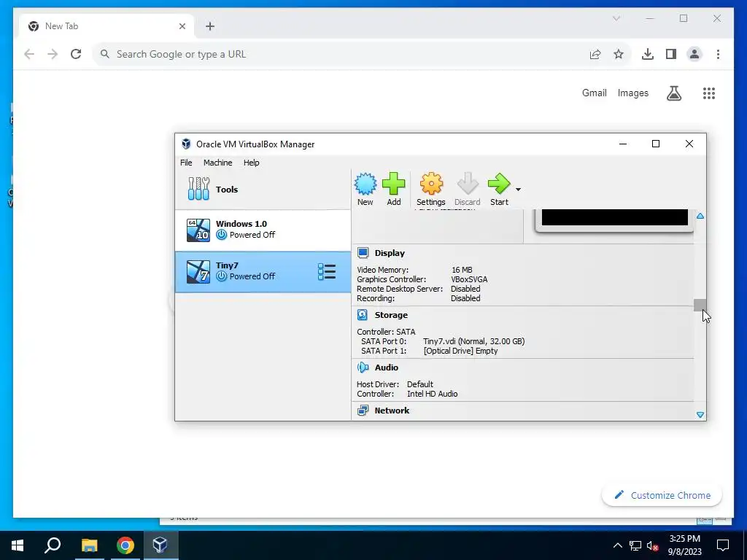The height and width of the screenshot is (560, 747).
Task: Open Chrome downloads icon
Action: [648, 54]
